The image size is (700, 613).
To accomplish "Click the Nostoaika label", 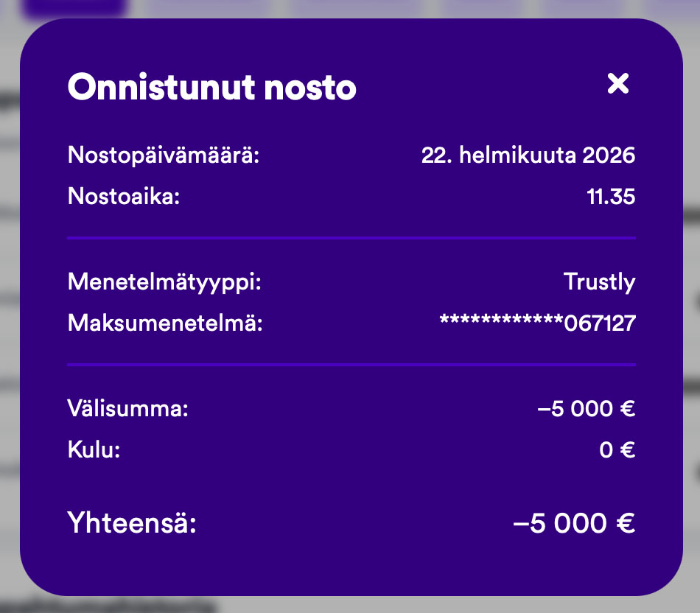I will (124, 197).
